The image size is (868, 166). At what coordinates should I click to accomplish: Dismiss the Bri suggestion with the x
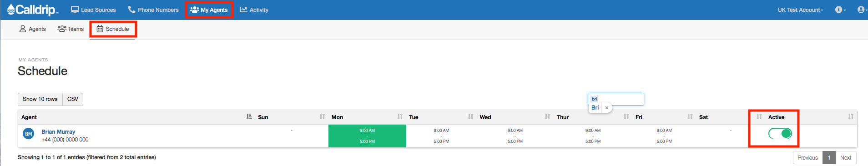click(607, 108)
